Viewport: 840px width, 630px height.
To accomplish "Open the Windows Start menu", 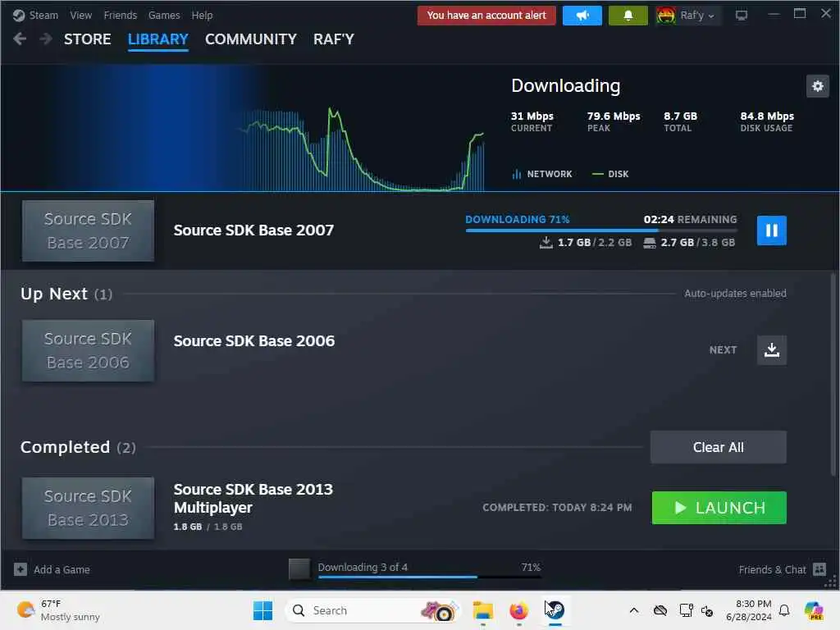I will click(262, 610).
